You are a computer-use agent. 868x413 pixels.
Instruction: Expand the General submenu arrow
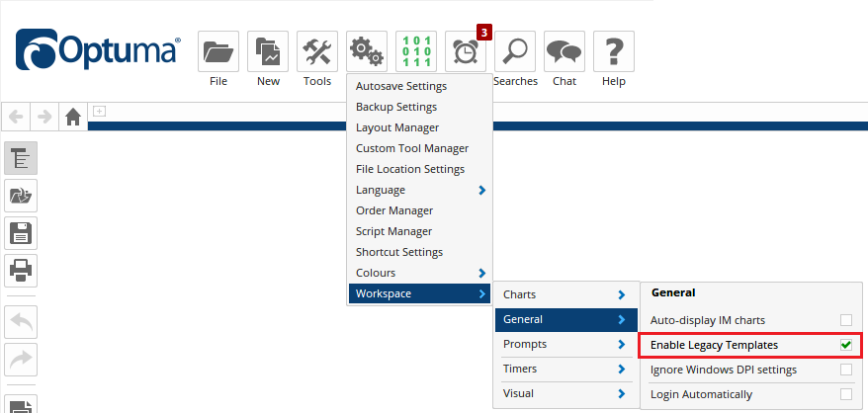(621, 319)
